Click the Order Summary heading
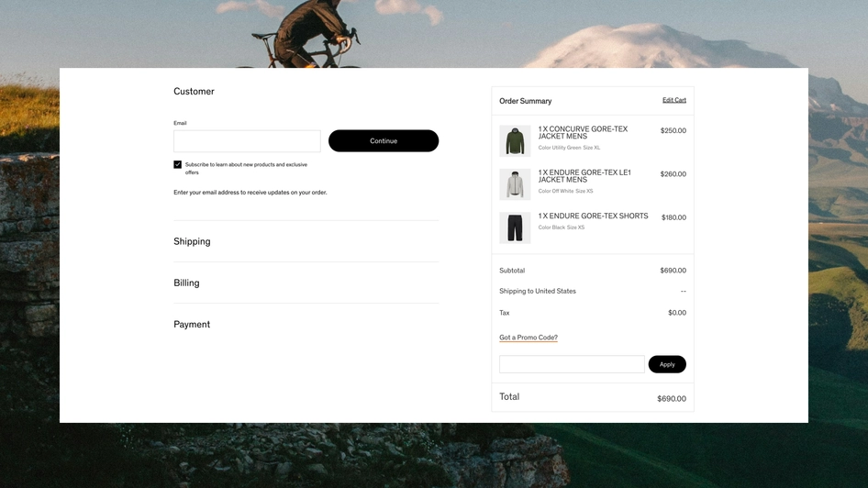This screenshot has height=488, width=868. (x=526, y=101)
